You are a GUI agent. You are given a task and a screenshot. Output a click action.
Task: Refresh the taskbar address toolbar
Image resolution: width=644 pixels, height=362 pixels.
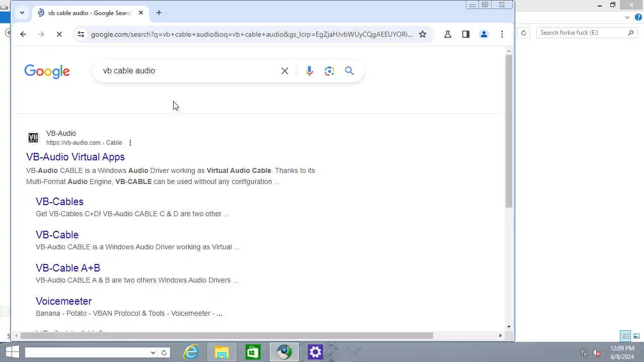point(164,353)
